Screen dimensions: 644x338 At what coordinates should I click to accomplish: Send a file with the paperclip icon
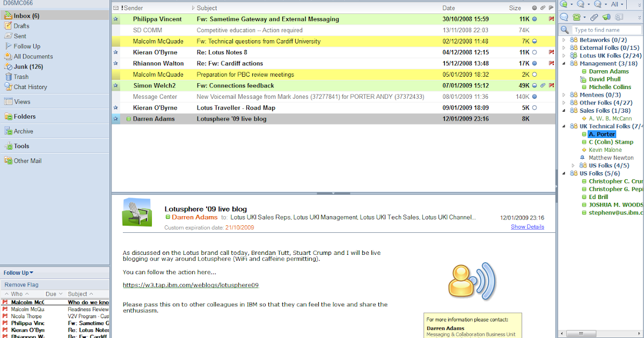point(594,17)
